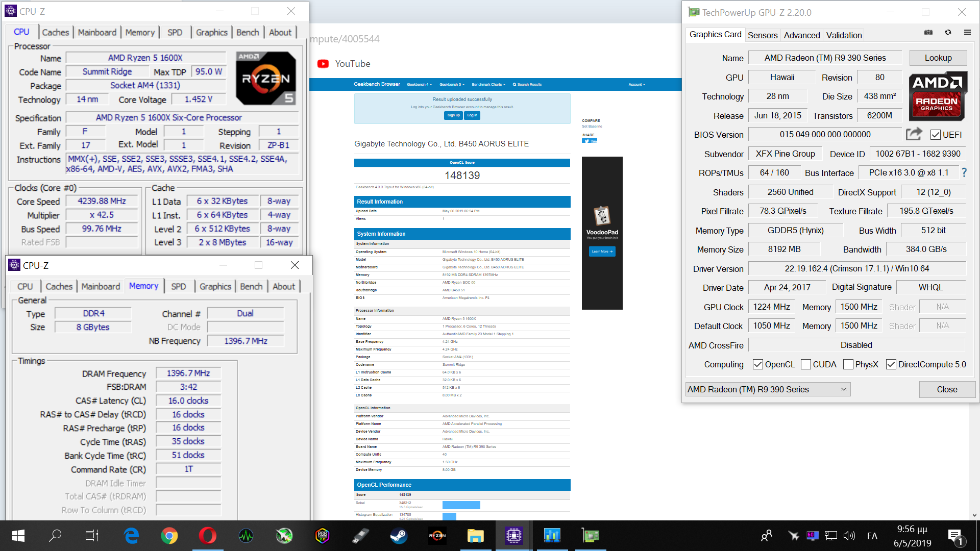Click the Log in button on Geekbench
This screenshot has height=551, width=980.
(x=472, y=115)
